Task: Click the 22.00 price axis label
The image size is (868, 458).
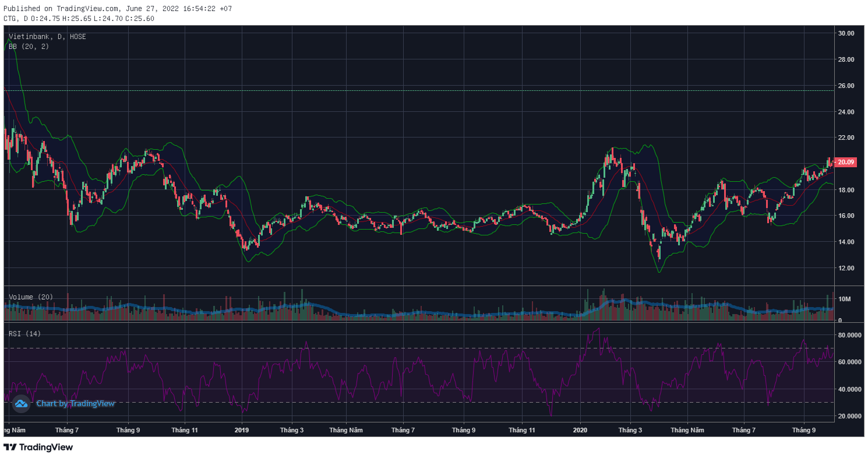Action: 845,138
